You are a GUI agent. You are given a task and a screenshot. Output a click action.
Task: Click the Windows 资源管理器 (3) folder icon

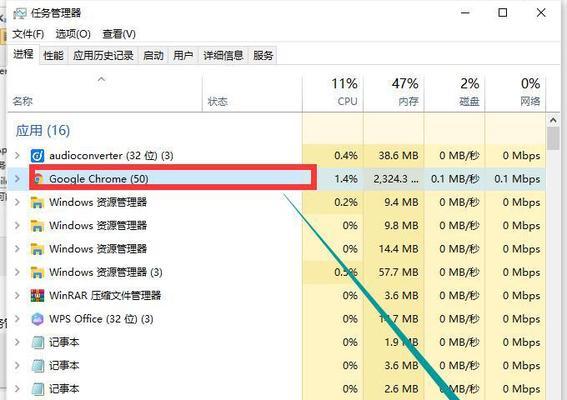coord(37,272)
